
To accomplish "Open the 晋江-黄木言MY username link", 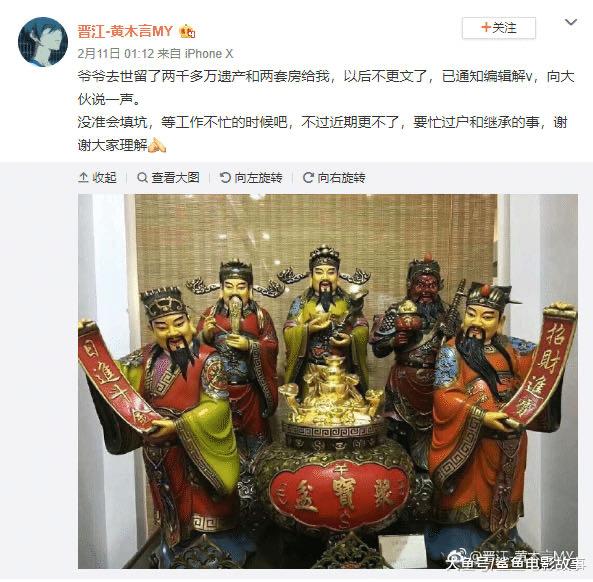I will 125,31.
